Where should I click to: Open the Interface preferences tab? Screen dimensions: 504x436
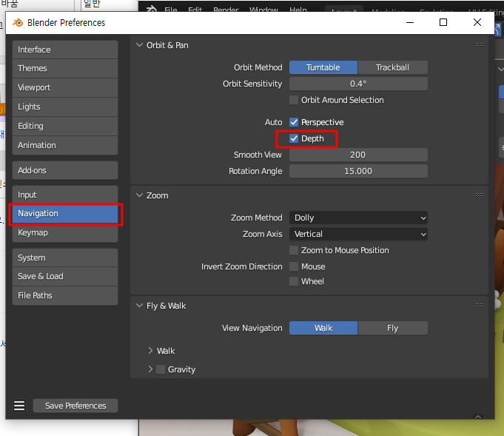(x=65, y=50)
